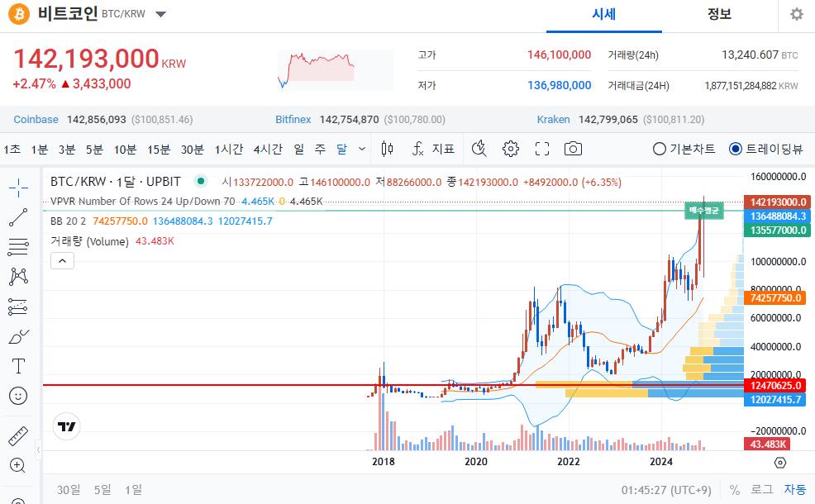Click the Bitcoin logo icon
This screenshot has height=504, width=815.
point(19,14)
